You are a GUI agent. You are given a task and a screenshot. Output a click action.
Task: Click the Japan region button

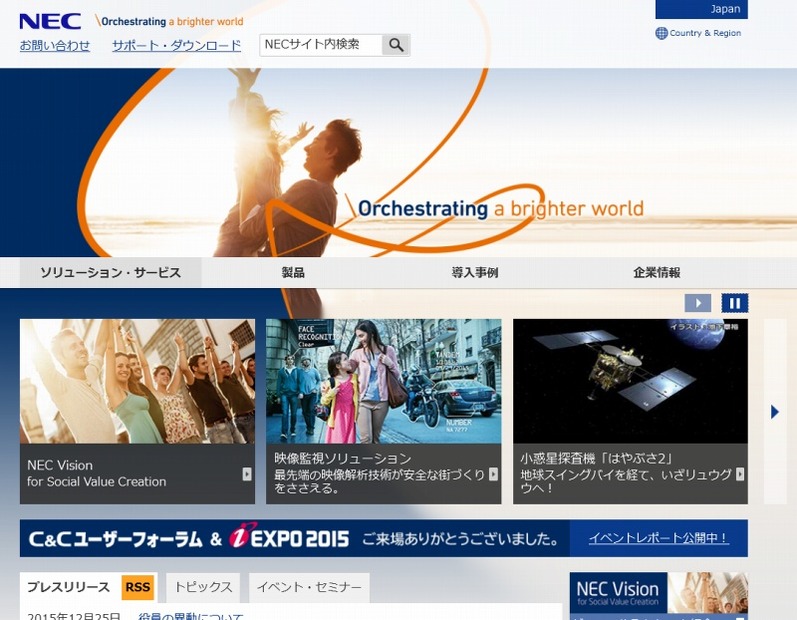[701, 9]
